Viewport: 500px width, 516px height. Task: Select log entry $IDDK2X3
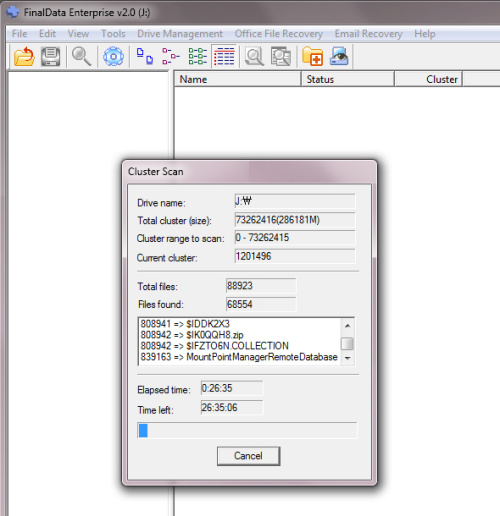pyautogui.click(x=185, y=324)
